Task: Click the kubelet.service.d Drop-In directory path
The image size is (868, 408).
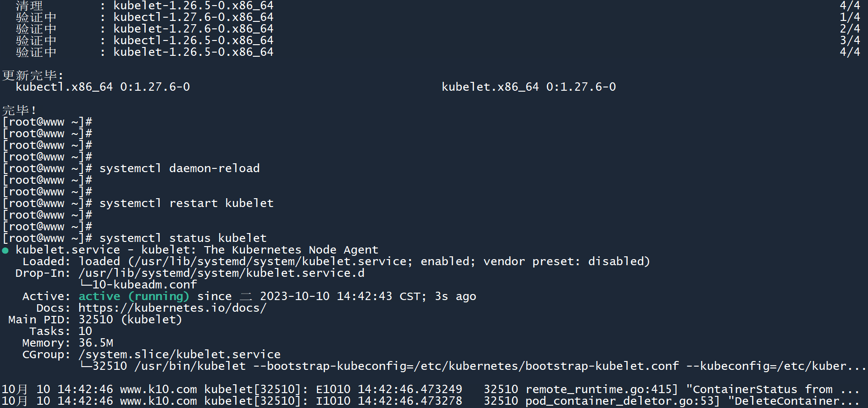Action: click(221, 273)
